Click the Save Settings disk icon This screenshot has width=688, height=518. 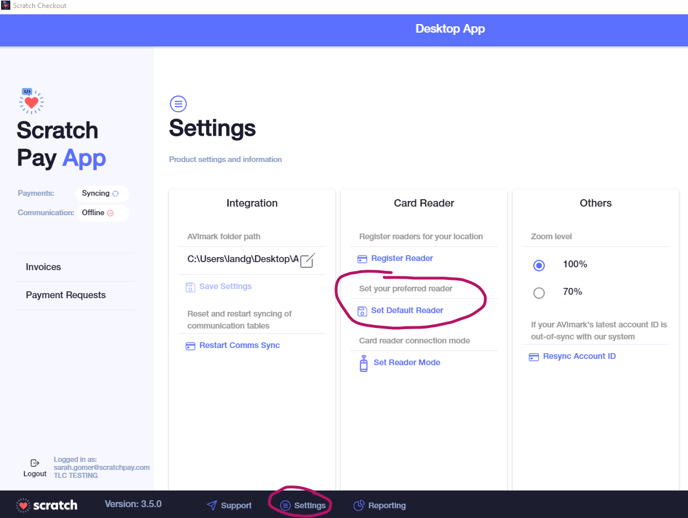(x=190, y=287)
